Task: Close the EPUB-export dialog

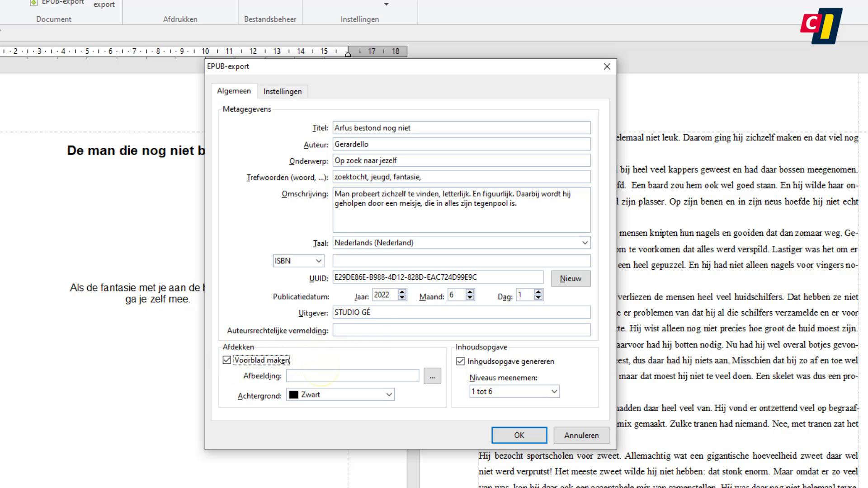Action: click(607, 66)
